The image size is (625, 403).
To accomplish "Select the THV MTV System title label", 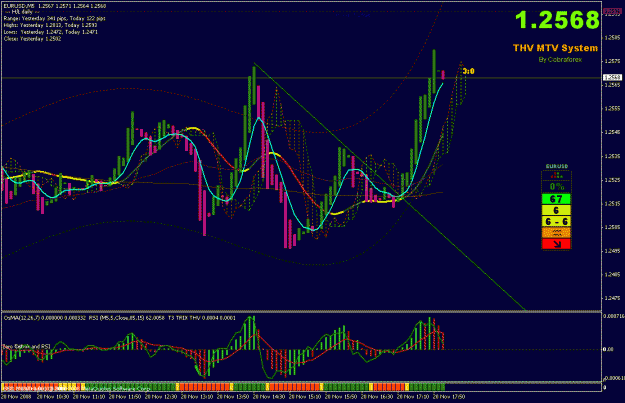I will click(555, 48).
